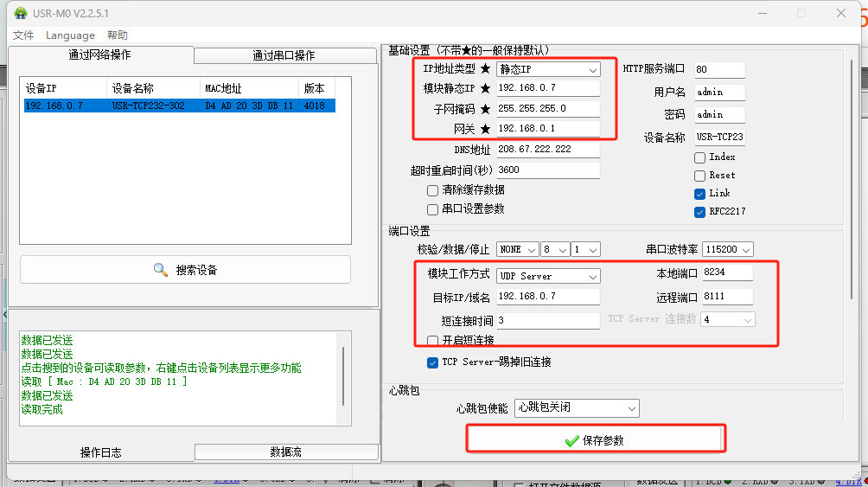The image size is (868, 487).
Task: Click the 搜索设备 search button
Action: coord(186,270)
